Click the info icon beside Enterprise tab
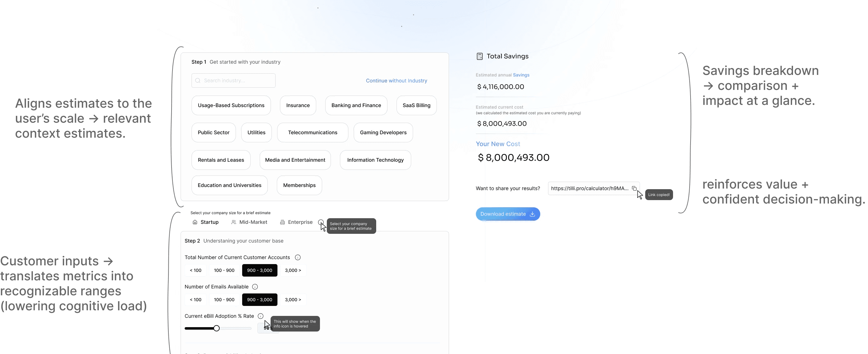 tap(321, 222)
